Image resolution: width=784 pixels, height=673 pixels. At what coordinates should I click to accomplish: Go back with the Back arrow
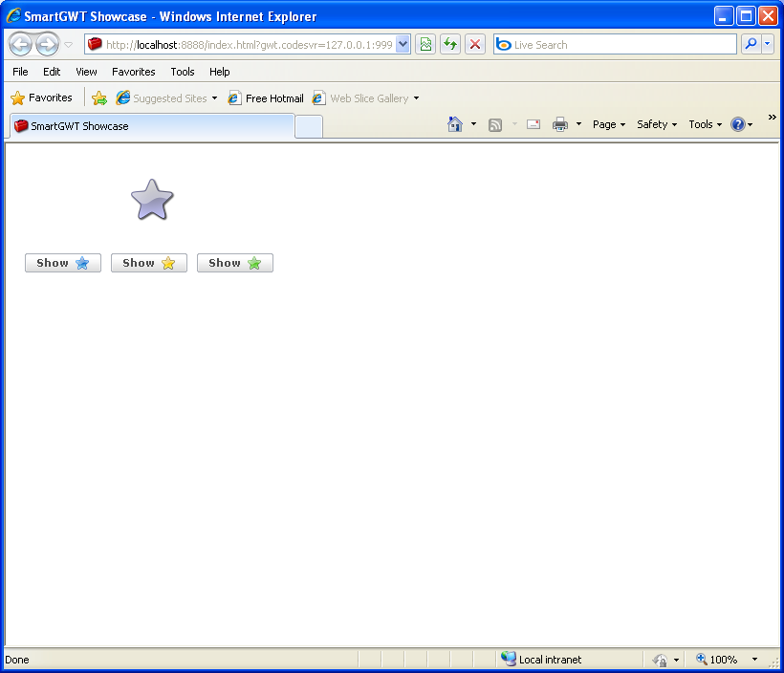21,45
